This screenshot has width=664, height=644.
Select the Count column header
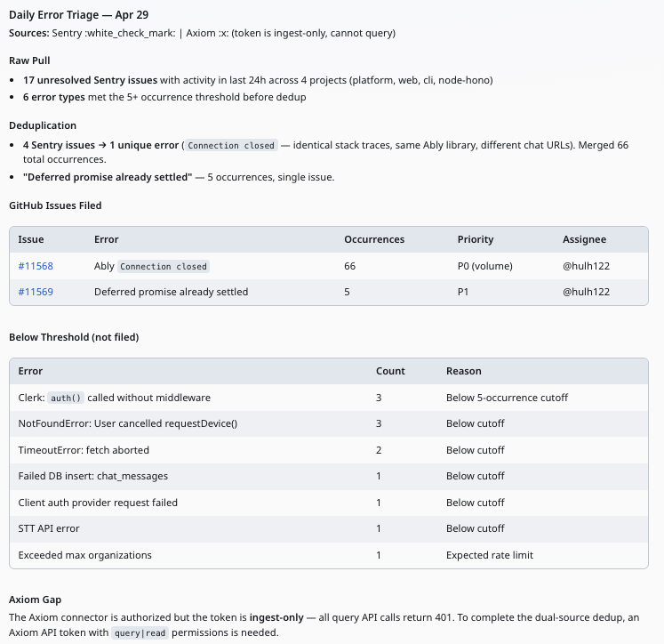(x=390, y=371)
